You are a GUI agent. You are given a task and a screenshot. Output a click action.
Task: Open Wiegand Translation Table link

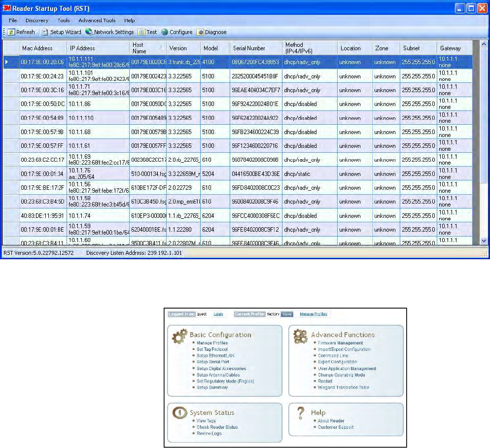click(x=344, y=387)
